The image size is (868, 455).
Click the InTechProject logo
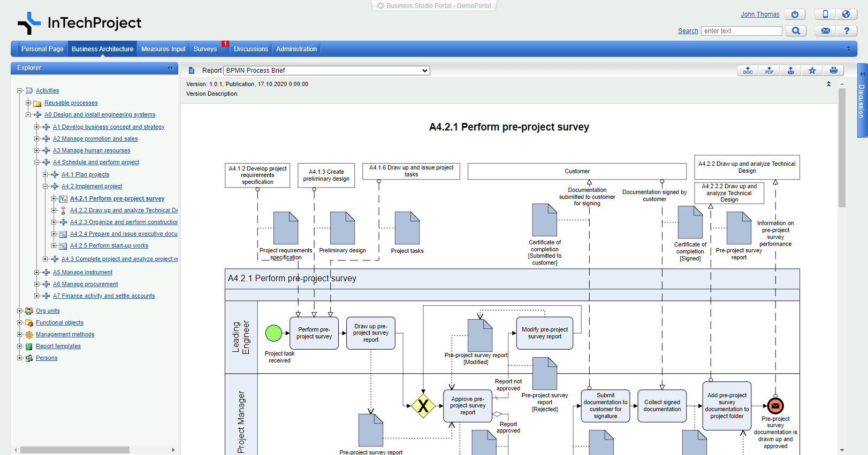coord(80,23)
